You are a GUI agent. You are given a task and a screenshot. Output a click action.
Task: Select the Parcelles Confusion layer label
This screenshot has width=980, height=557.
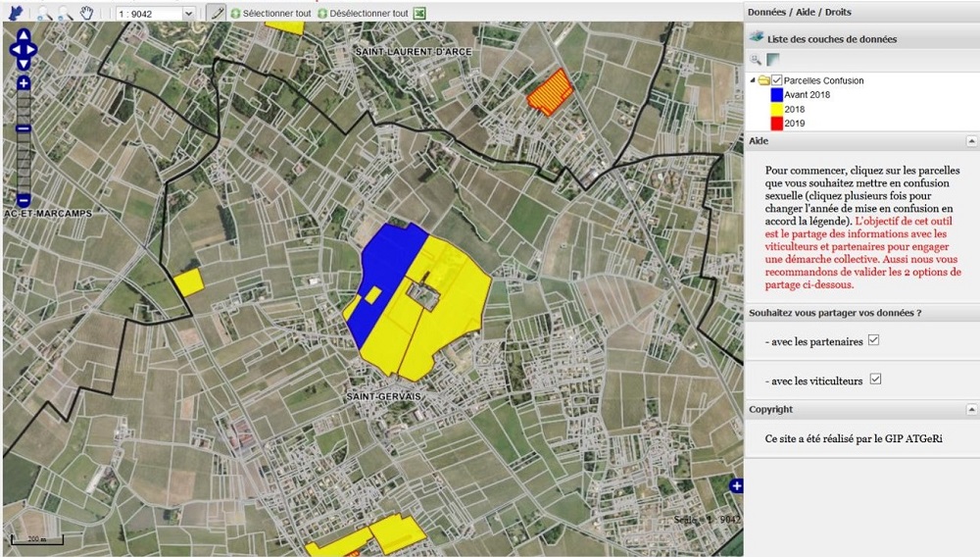[x=824, y=80]
